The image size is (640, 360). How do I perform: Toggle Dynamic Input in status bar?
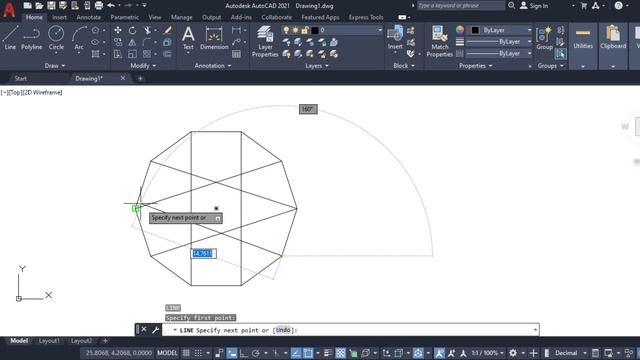[x=231, y=353]
